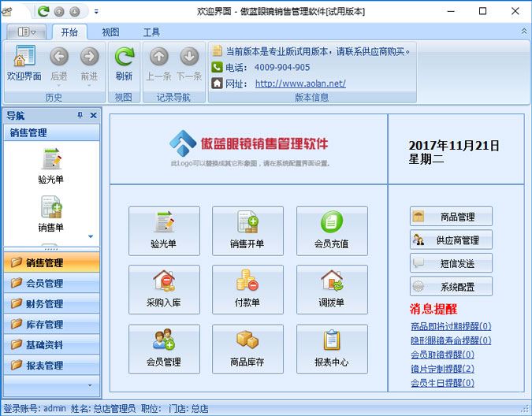Open the 报表中心 report center tile

coord(332,348)
